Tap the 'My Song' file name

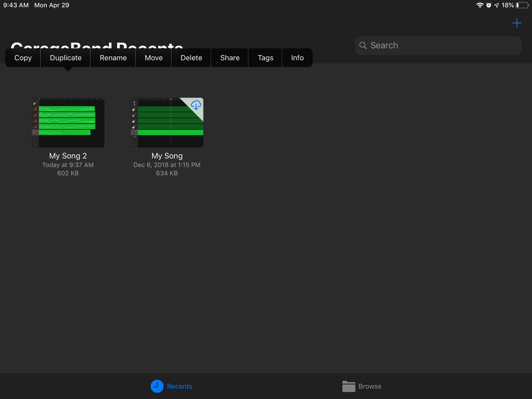(167, 156)
